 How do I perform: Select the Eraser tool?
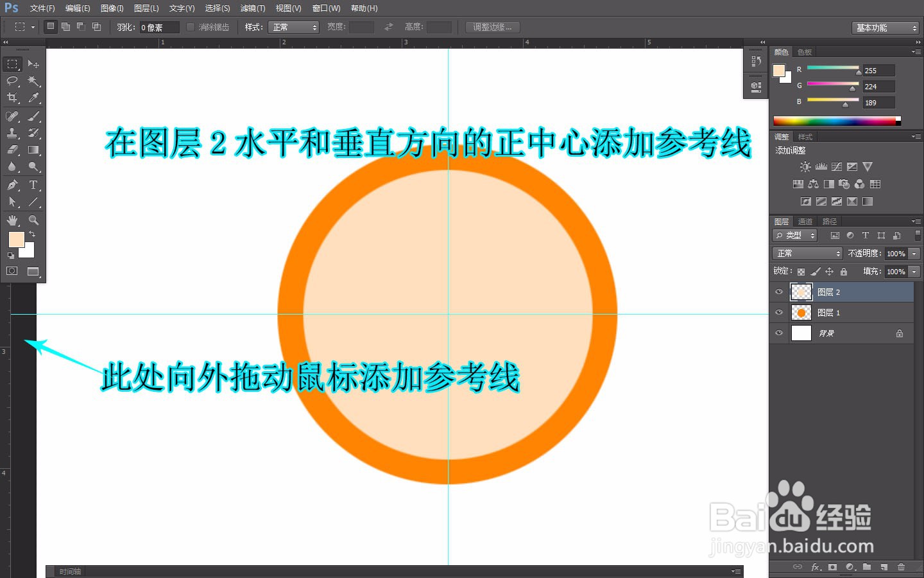click(12, 150)
